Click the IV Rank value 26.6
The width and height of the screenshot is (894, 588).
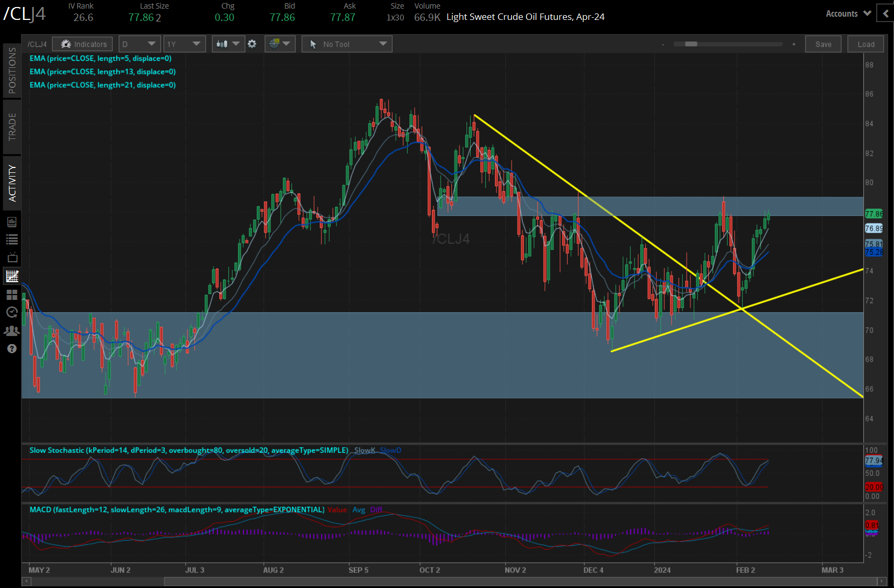click(83, 17)
